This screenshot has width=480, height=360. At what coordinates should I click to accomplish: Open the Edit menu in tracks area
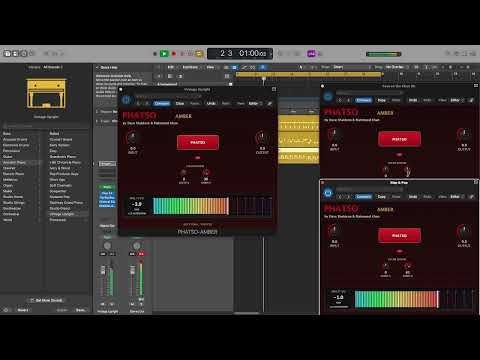pyautogui.click(x=171, y=67)
